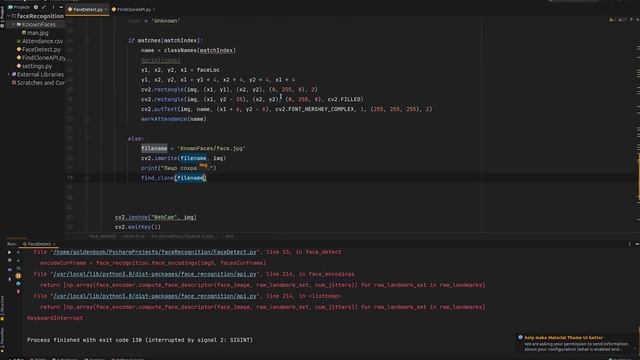Screen dimensions: 640x360
Task: Place cursor on cv2.imwrite(filename, img) line
Action: 183,158
